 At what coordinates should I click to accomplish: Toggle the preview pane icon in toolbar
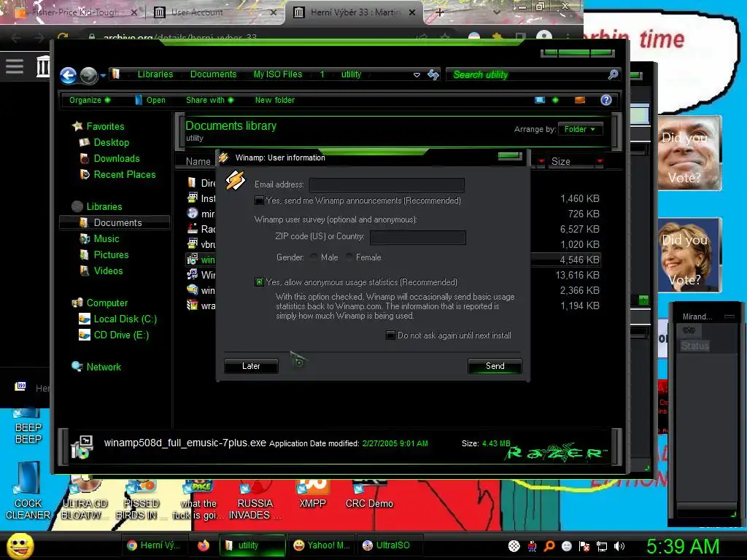(x=580, y=100)
